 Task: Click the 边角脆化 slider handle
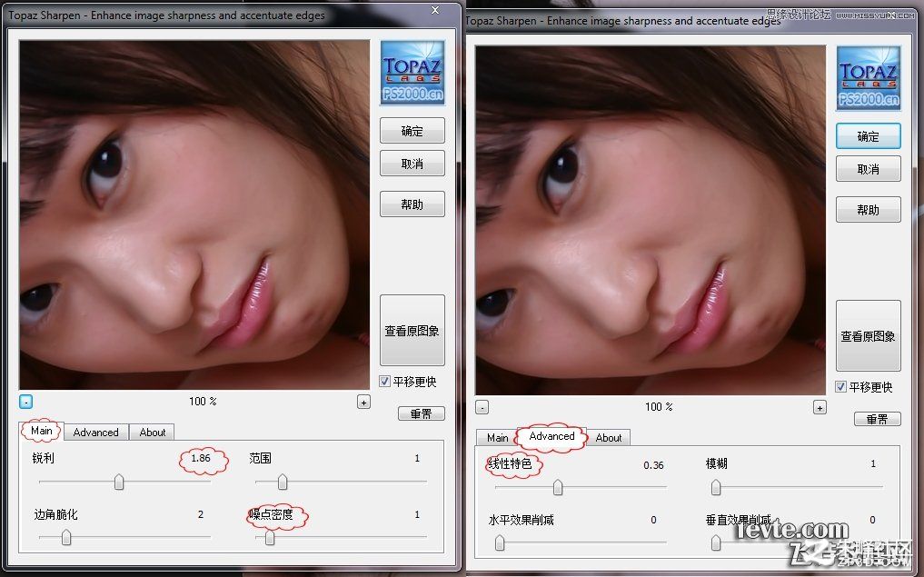pos(66,537)
